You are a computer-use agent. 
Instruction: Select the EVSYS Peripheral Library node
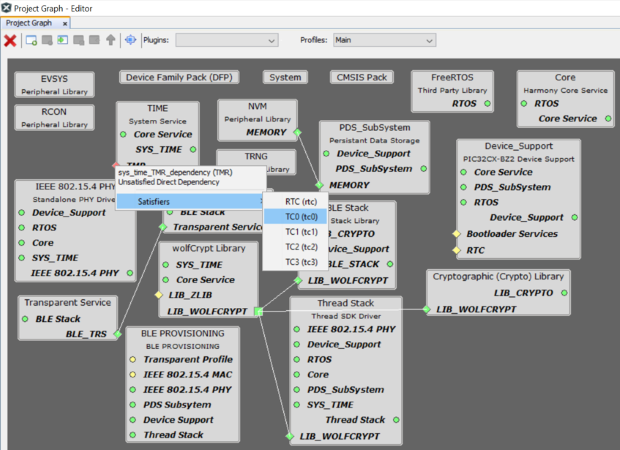(55, 85)
